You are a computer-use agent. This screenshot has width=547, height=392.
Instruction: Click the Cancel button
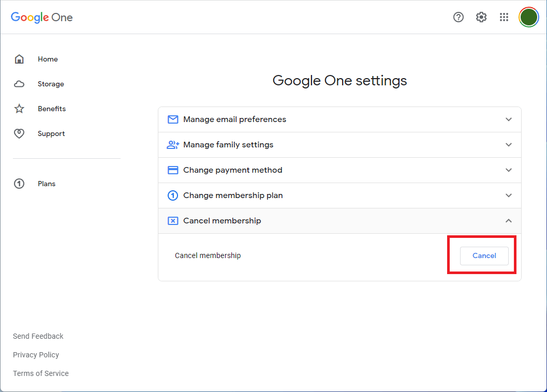tap(484, 255)
